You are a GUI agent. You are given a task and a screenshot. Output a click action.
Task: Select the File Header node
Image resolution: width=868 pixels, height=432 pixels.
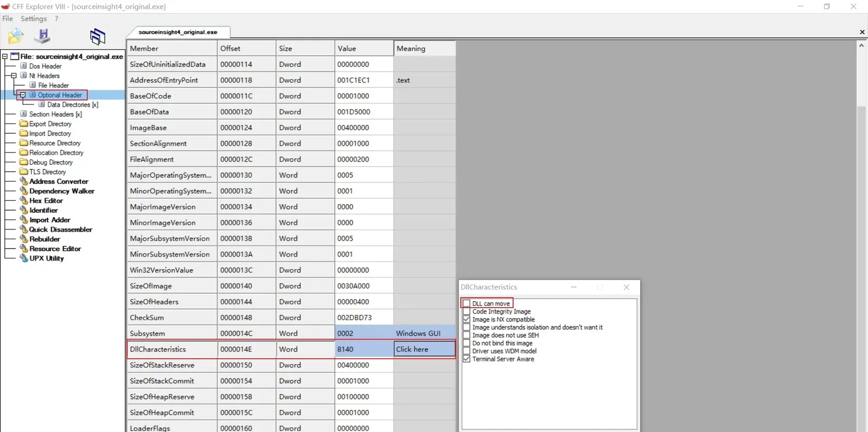tap(54, 85)
